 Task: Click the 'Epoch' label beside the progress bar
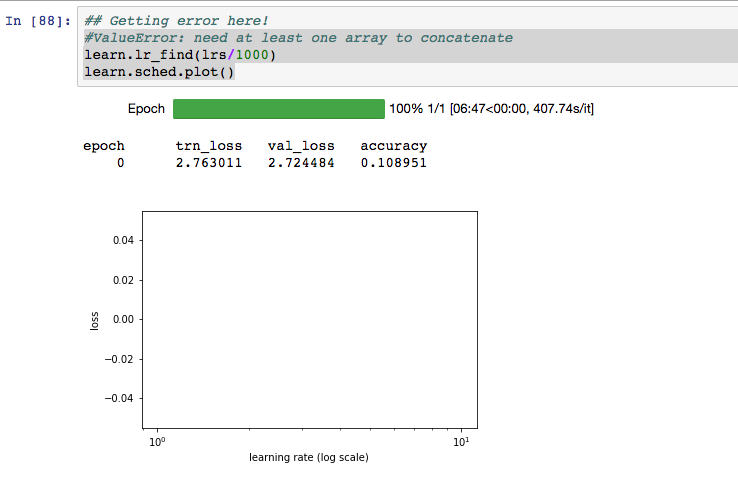pyautogui.click(x=146, y=108)
